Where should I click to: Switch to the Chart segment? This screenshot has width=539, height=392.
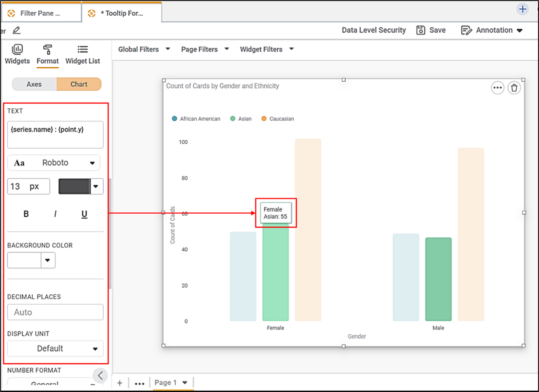pos(79,84)
